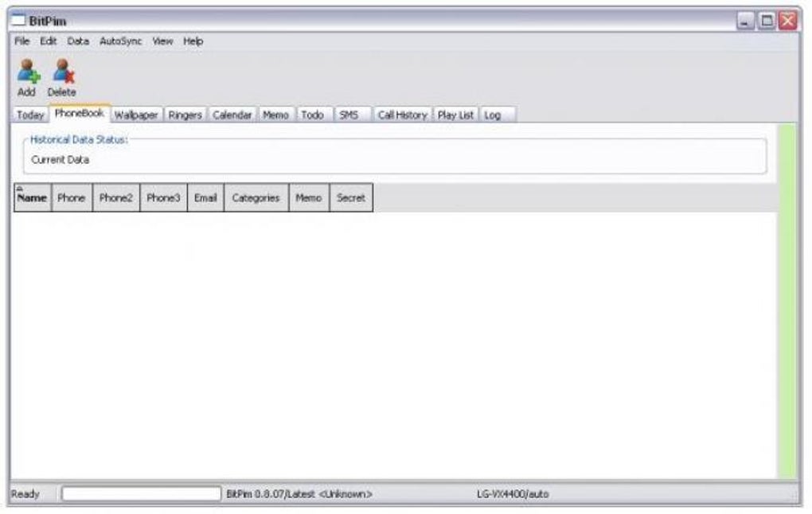812x514 pixels.
Task: Open the View menu
Action: click(x=162, y=41)
